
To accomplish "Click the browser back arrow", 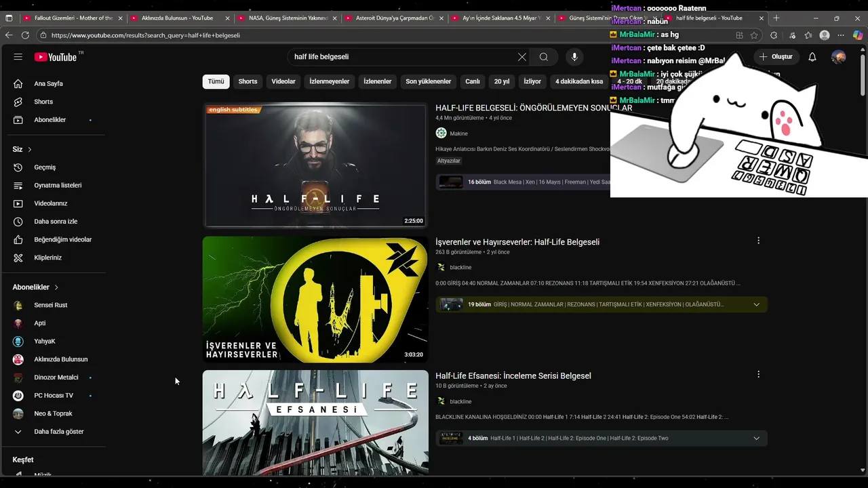I will [x=9, y=35].
